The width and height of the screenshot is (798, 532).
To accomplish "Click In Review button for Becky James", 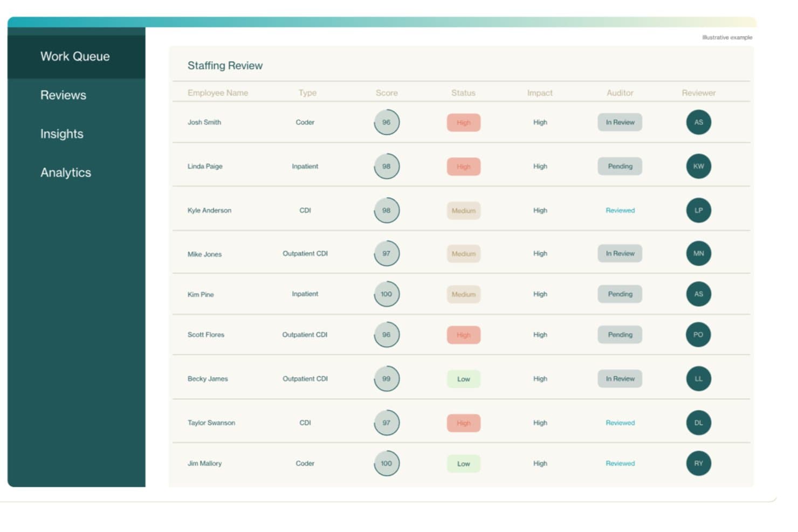I will (x=620, y=379).
